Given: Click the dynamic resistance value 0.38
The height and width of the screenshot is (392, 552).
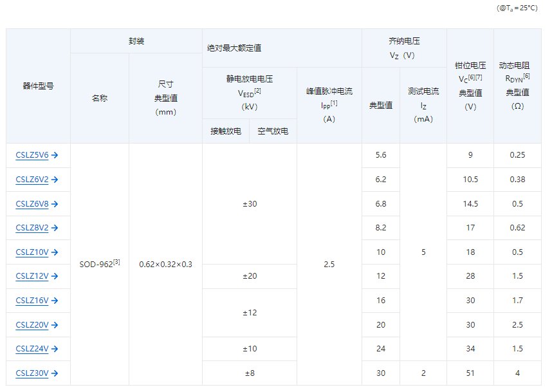Looking at the screenshot, I should coord(517,180).
